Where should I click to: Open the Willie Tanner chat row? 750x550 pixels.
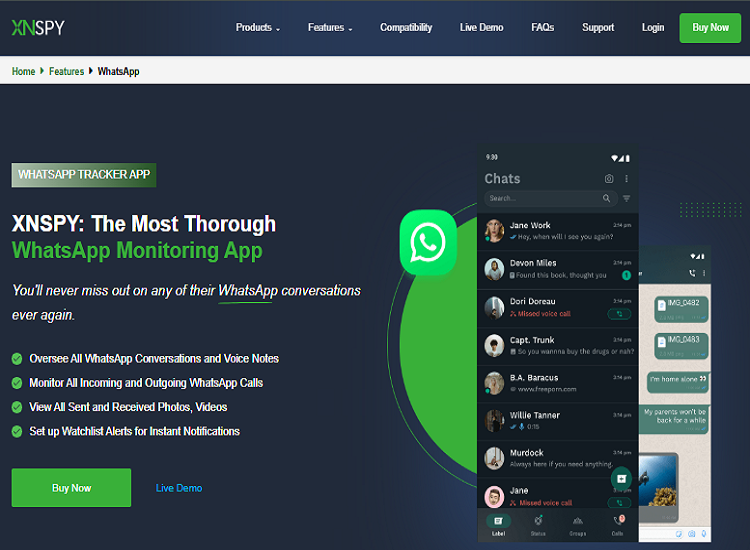coord(558,421)
